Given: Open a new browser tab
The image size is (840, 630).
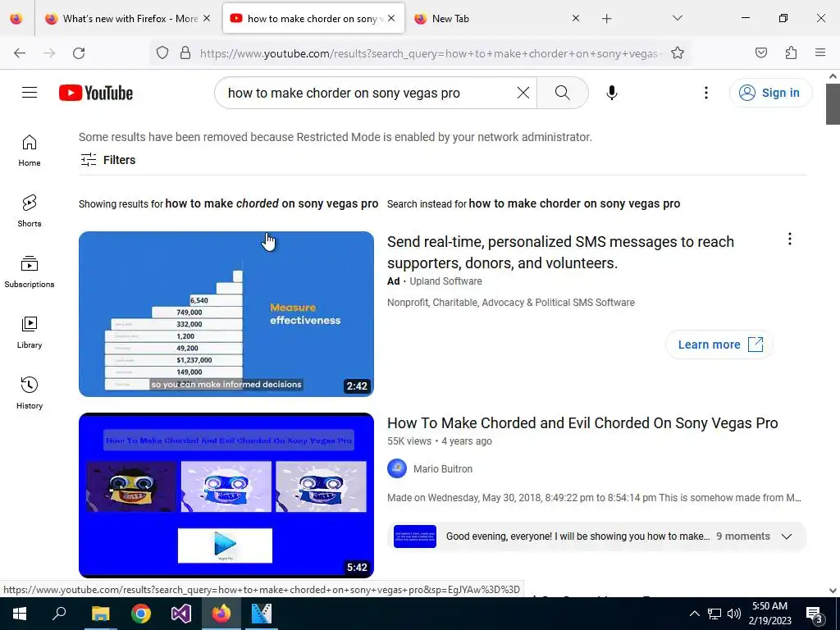Looking at the screenshot, I should pyautogui.click(x=606, y=19).
